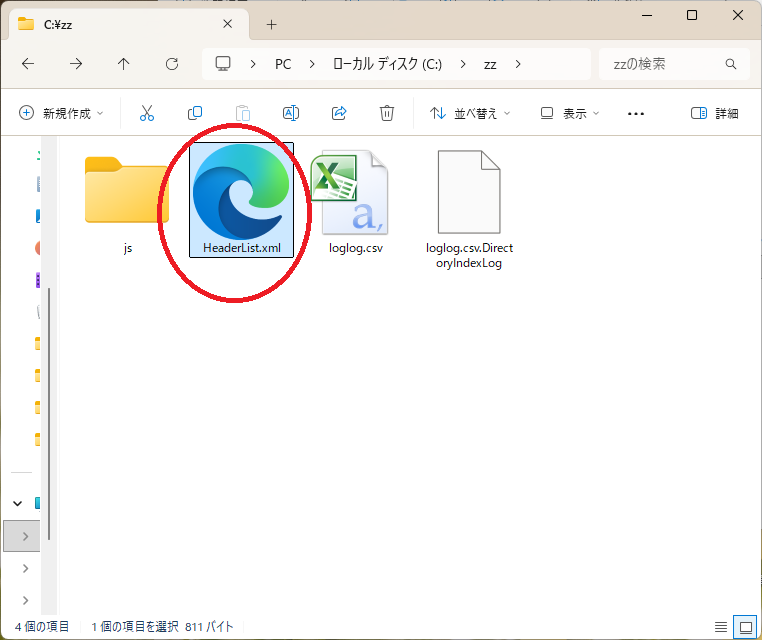This screenshot has height=640, width=762.
Task: Open the three-dot more options menu
Action: point(636,114)
